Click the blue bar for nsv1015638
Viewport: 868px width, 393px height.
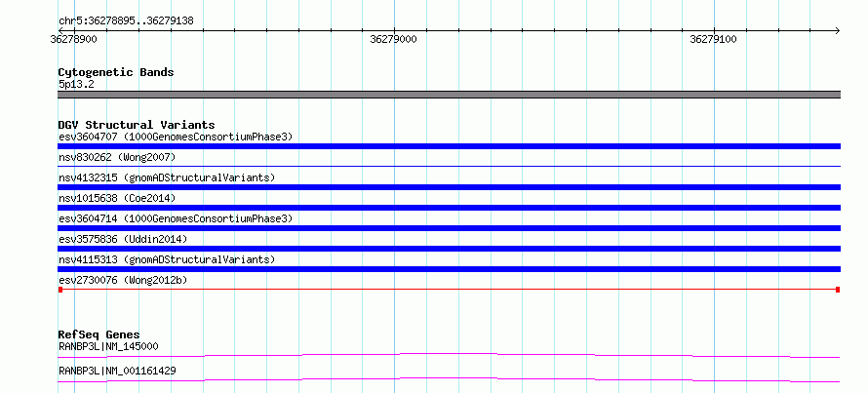click(449, 208)
